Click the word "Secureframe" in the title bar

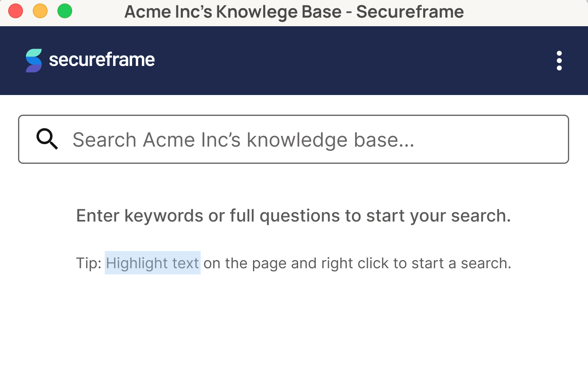[410, 12]
